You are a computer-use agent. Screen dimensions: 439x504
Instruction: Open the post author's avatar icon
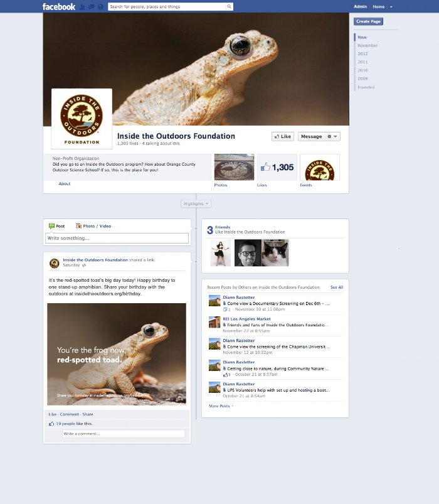pyautogui.click(x=55, y=263)
